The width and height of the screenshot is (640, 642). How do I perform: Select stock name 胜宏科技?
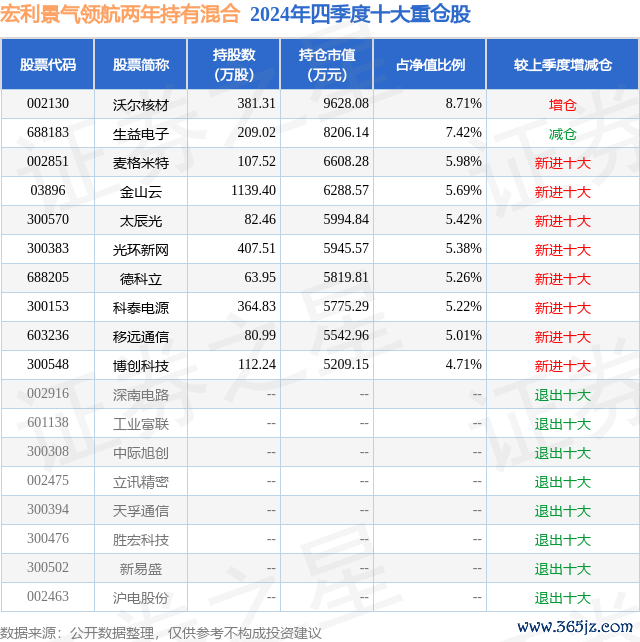click(141, 541)
